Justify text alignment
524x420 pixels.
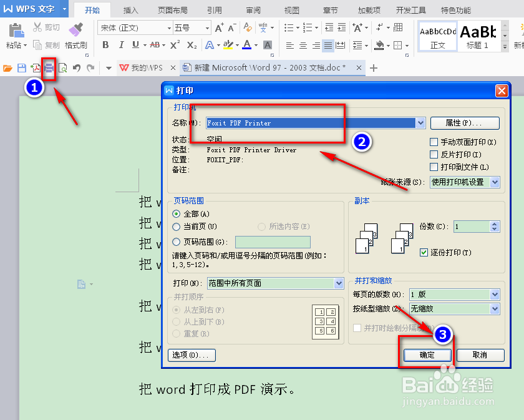[328, 45]
